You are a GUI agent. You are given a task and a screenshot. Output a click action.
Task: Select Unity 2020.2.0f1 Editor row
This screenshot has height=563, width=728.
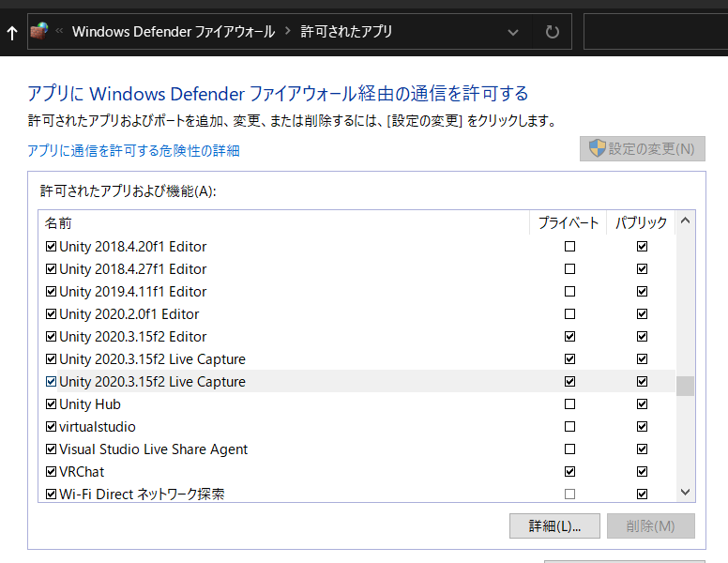(357, 314)
